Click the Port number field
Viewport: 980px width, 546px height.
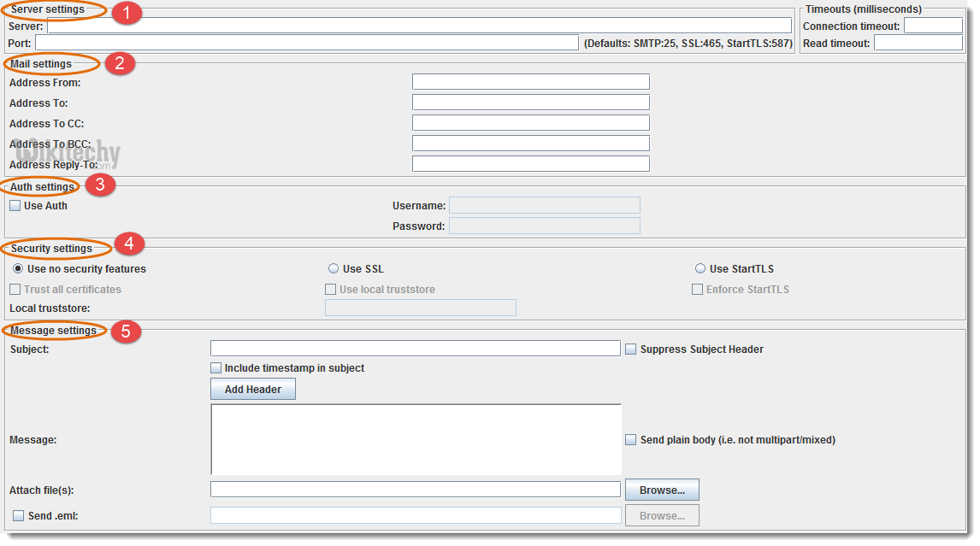(306, 43)
